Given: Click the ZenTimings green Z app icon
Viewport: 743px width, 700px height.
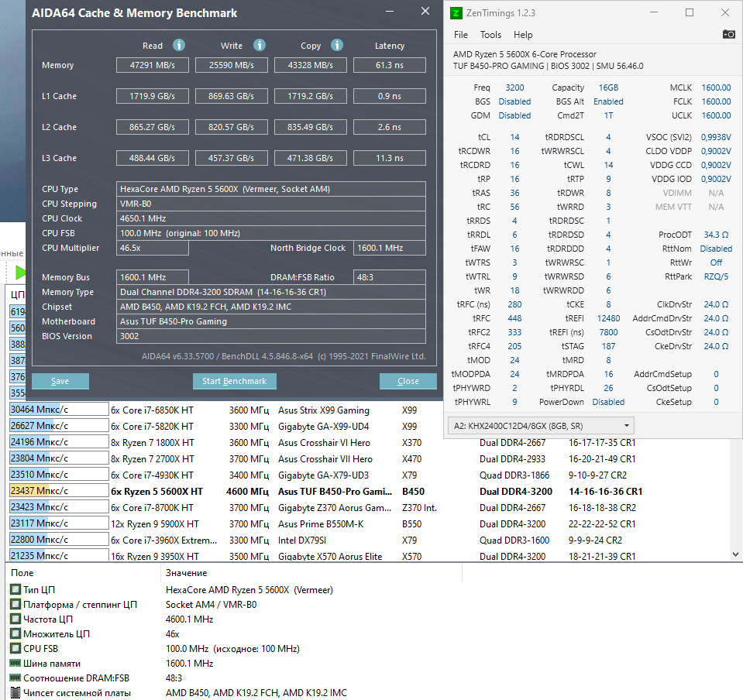Looking at the screenshot, I should pyautogui.click(x=456, y=13).
